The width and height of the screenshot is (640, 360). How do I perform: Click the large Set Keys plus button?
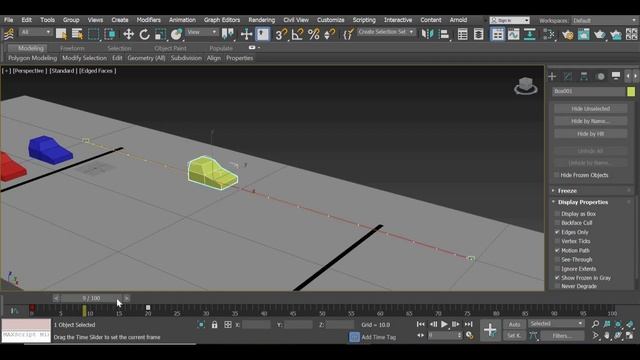(x=490, y=330)
